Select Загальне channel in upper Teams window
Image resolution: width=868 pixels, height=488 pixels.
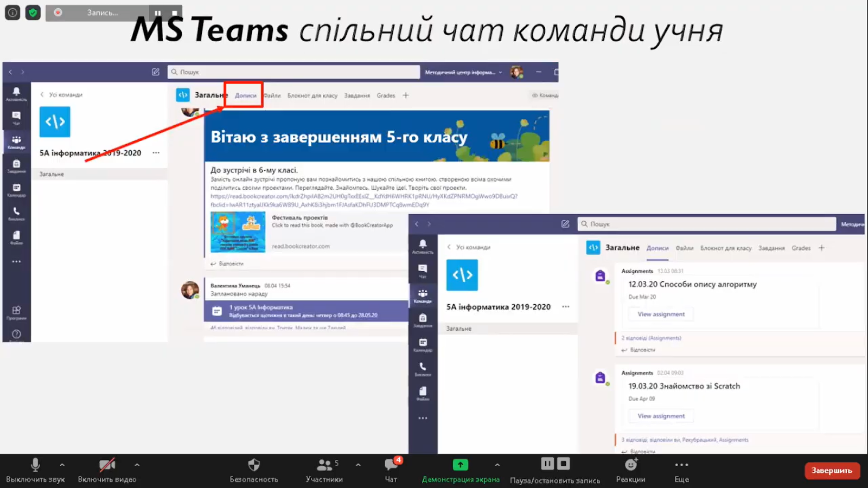[x=99, y=174]
